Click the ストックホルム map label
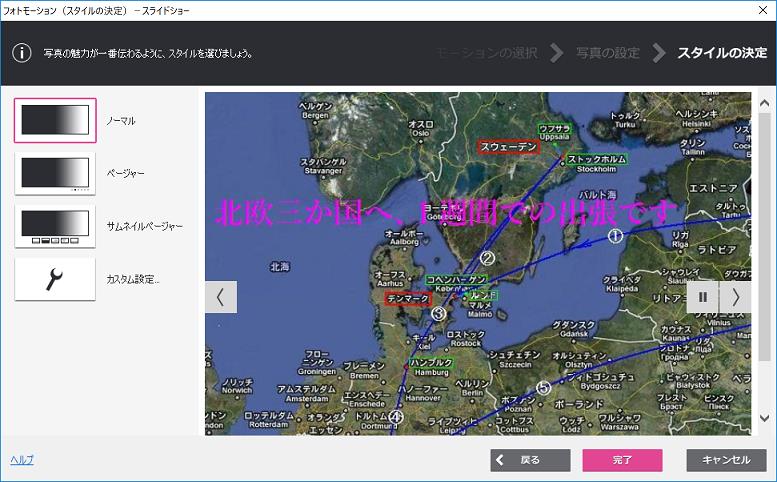The width and height of the screenshot is (777, 482). [597, 160]
